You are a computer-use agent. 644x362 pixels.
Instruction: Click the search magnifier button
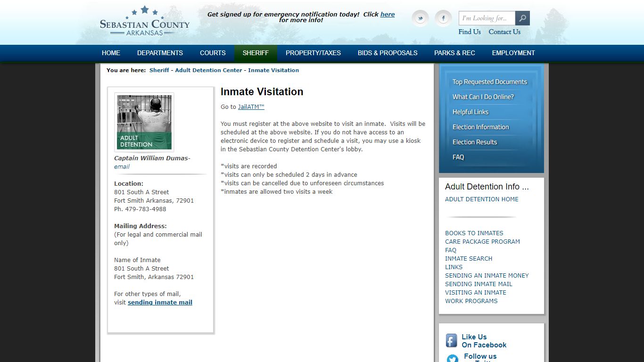[522, 18]
